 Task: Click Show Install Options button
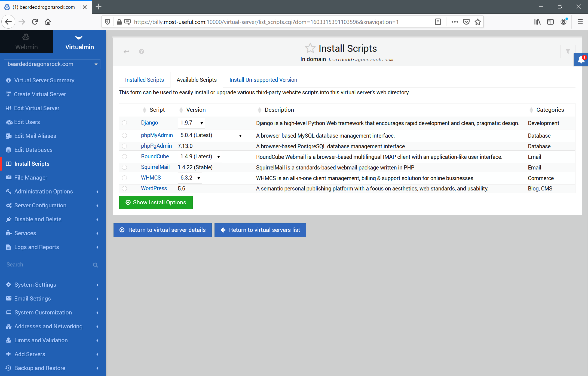(x=155, y=202)
